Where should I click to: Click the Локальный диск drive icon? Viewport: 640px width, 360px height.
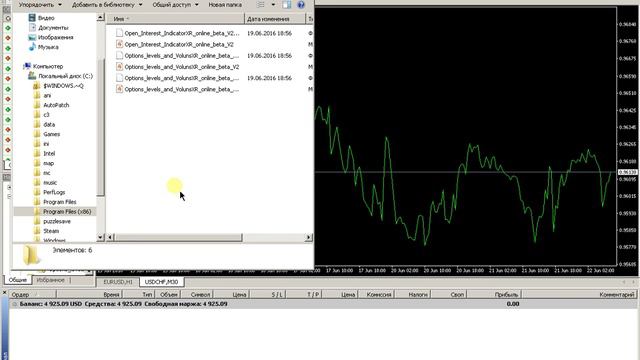[x=32, y=76]
